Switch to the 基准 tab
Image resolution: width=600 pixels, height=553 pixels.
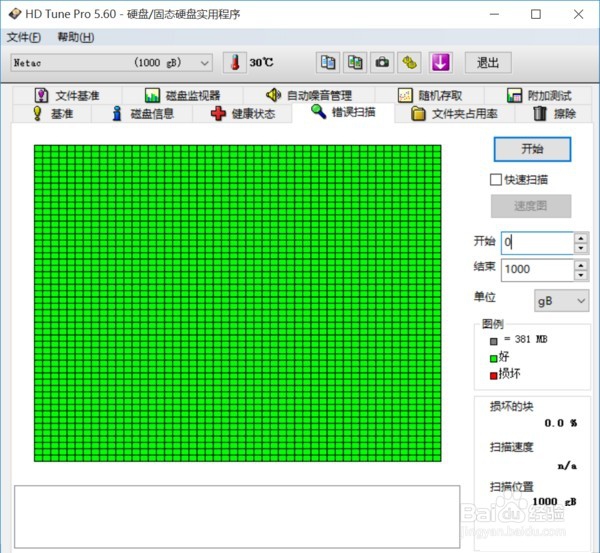click(x=52, y=114)
